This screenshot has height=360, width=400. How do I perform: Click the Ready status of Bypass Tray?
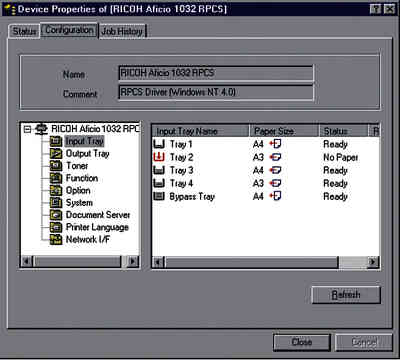click(x=335, y=196)
